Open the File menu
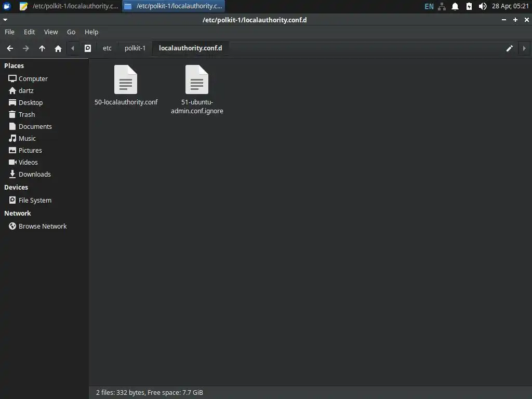The image size is (532, 399). (x=9, y=32)
